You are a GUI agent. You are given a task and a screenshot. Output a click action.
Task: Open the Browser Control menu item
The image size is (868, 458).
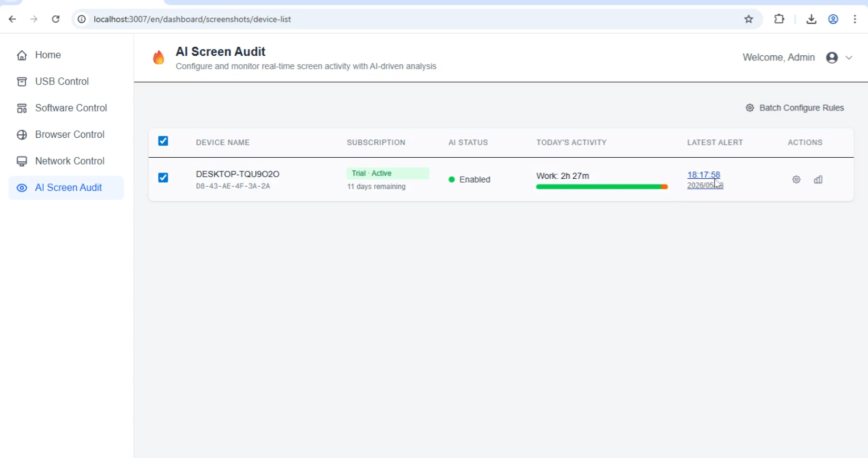coord(66,135)
